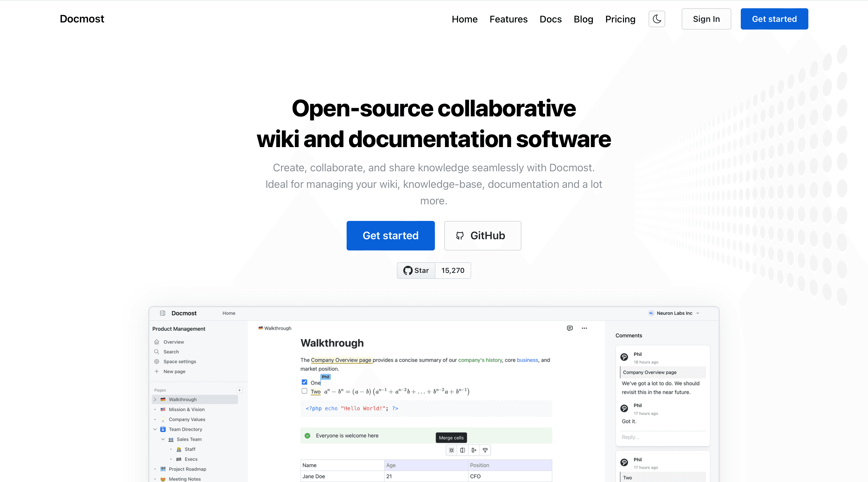Expand the Walkthrough page chevron
Screen dimensions: 868x482
tap(155, 399)
